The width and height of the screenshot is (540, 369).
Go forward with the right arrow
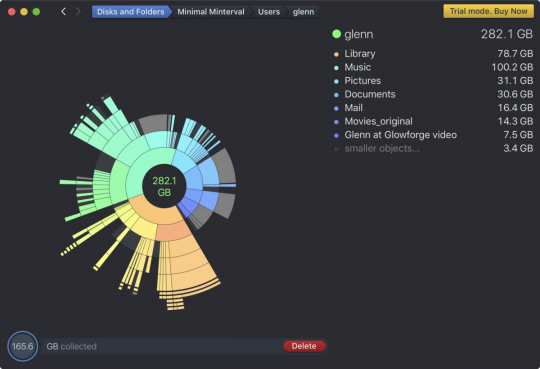tap(79, 12)
